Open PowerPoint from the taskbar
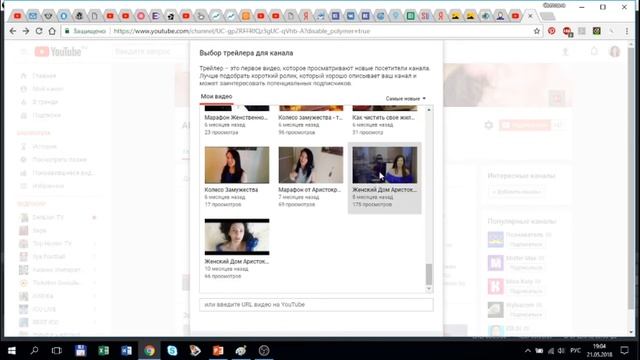The width and height of the screenshot is (640, 360). point(218,351)
